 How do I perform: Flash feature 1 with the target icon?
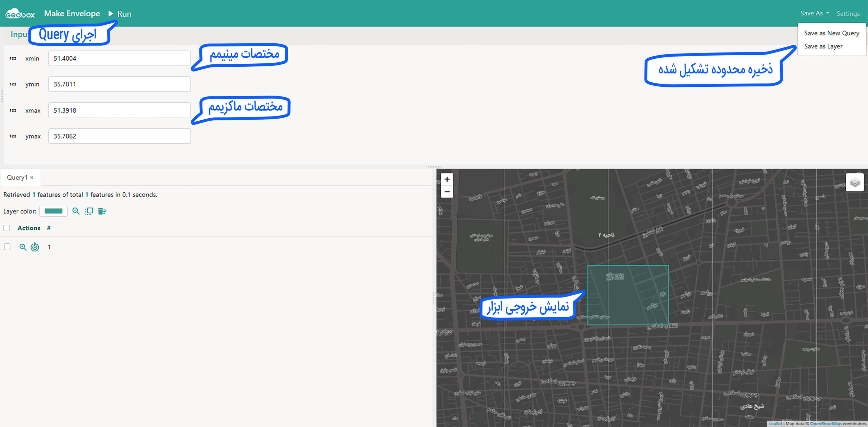(x=35, y=247)
